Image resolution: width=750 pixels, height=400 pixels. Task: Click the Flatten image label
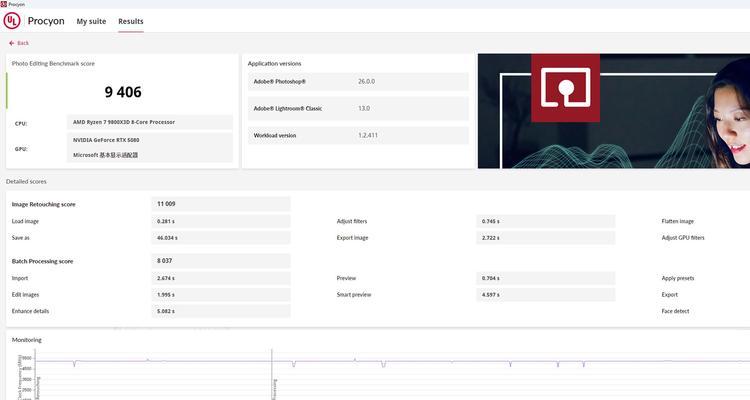click(x=677, y=222)
